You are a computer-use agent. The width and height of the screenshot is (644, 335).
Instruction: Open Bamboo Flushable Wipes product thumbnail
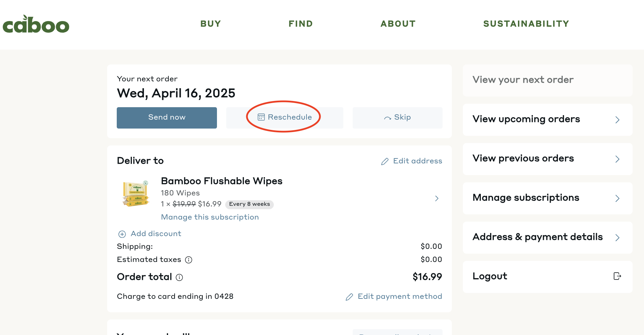[136, 193]
